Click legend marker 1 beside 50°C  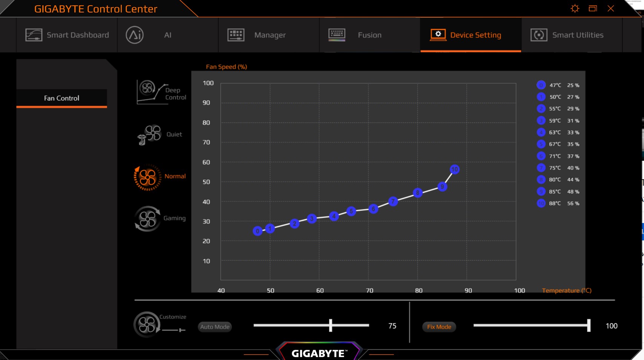pyautogui.click(x=541, y=97)
